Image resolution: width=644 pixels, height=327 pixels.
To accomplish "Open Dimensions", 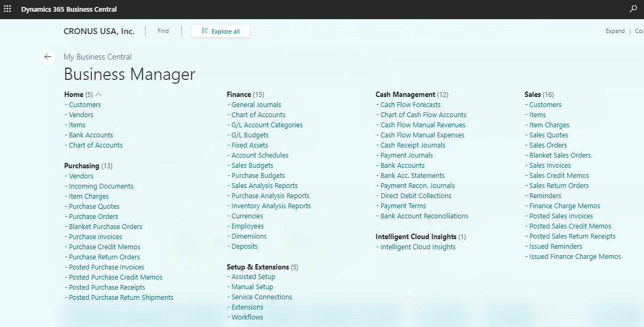I will tap(249, 236).
